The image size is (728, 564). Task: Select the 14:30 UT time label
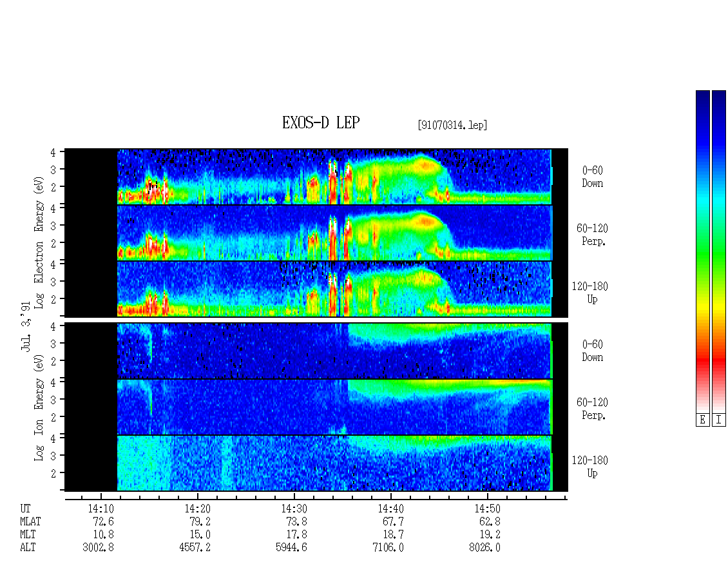point(294,509)
